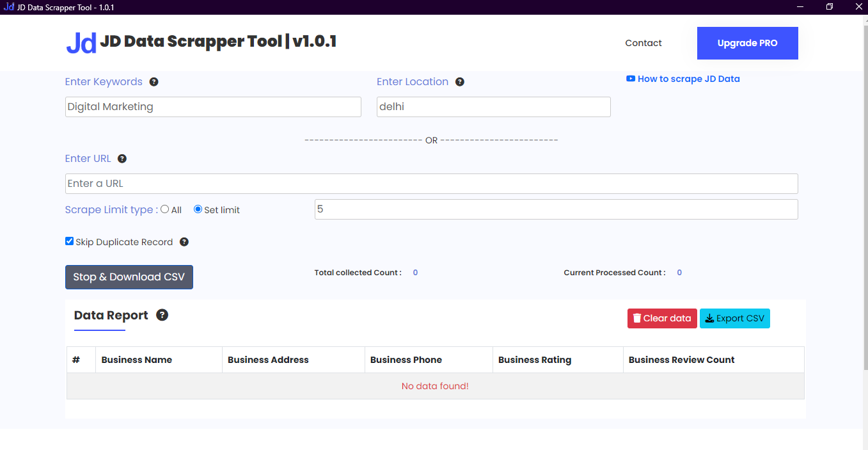The image size is (868, 450).
Task: Click the Enter Keywords label
Action: pos(104,82)
